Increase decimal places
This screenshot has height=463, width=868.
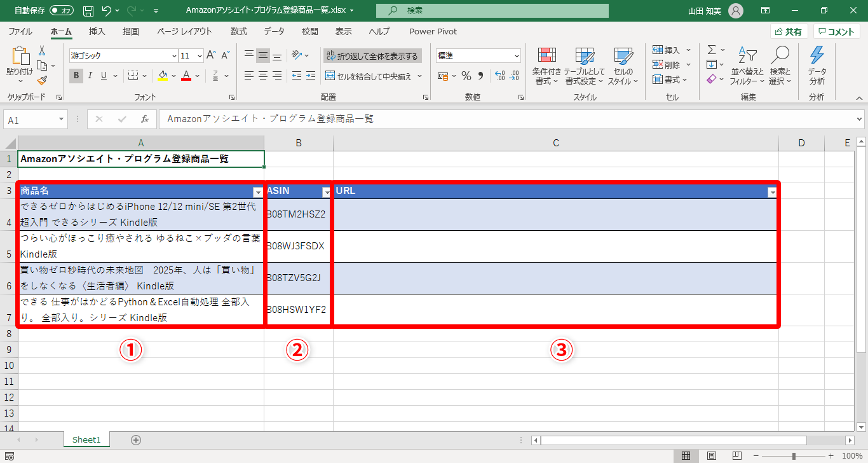499,76
